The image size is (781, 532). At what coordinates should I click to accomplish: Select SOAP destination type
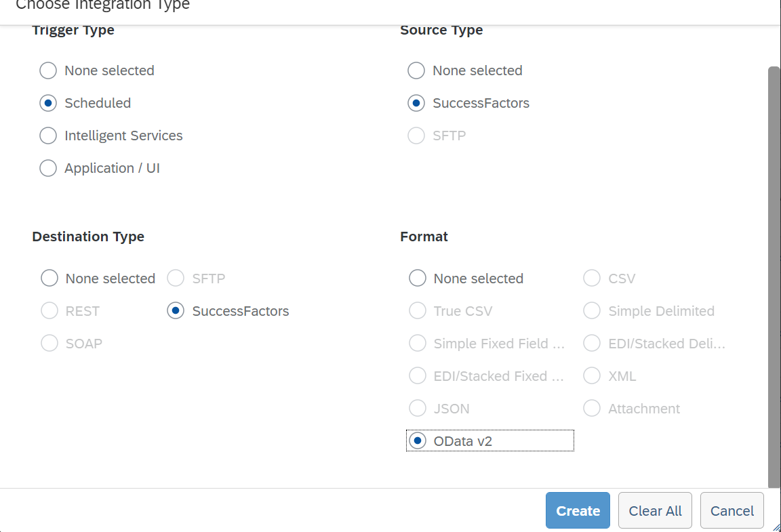point(49,343)
